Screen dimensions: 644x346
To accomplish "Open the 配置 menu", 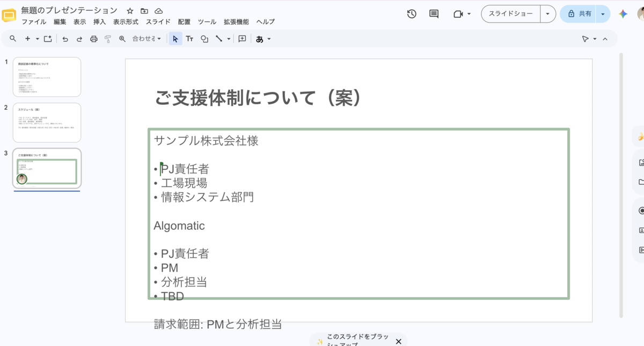I will [185, 22].
